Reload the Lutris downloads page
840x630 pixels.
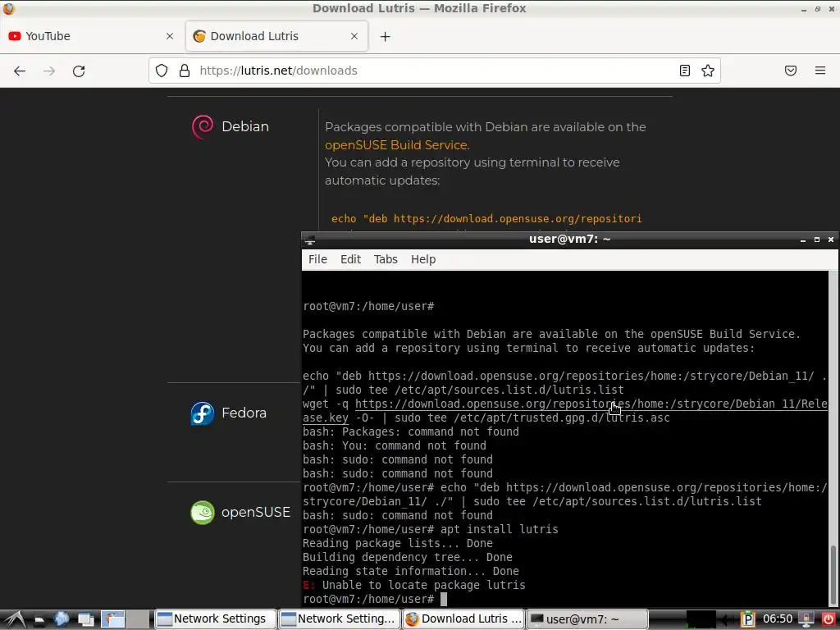click(x=79, y=71)
